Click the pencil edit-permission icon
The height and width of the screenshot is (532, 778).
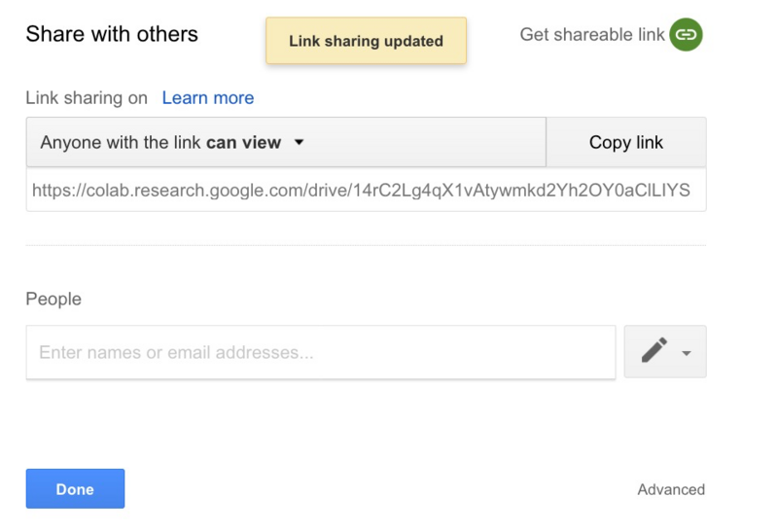654,351
